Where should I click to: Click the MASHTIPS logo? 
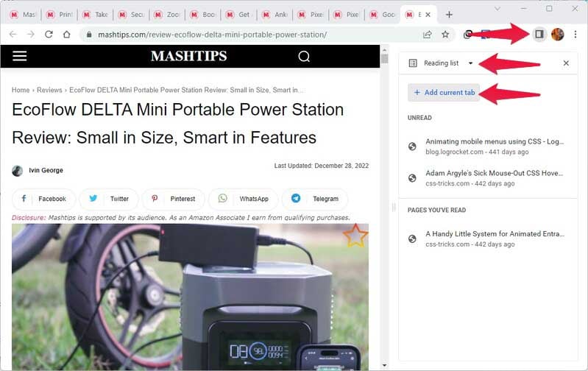click(x=188, y=56)
